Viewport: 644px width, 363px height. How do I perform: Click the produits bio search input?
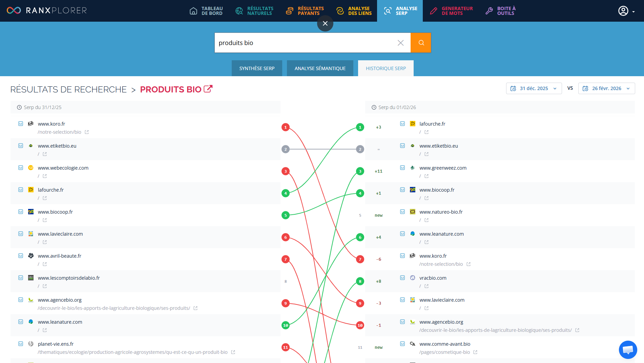click(x=305, y=43)
